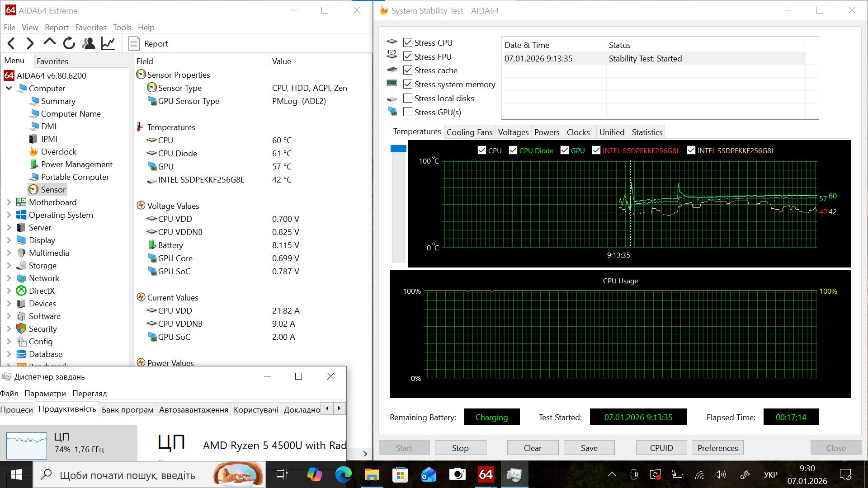Stop the stability test
The image size is (868, 488).
pos(460,448)
